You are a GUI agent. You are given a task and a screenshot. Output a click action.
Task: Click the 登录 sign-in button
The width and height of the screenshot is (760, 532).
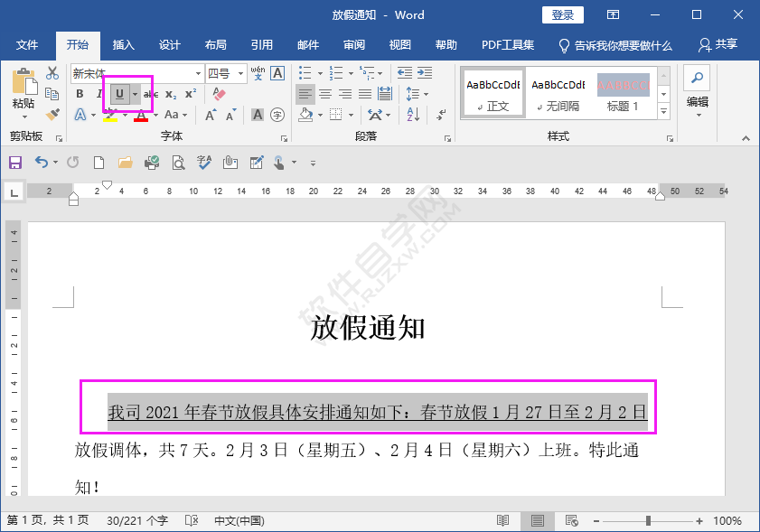coord(562,14)
